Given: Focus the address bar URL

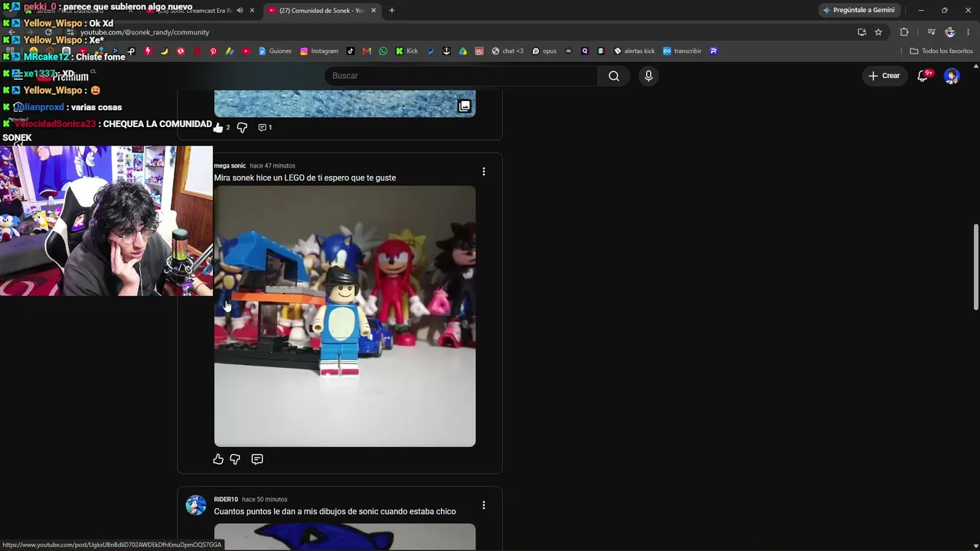Looking at the screenshot, I should 145,32.
